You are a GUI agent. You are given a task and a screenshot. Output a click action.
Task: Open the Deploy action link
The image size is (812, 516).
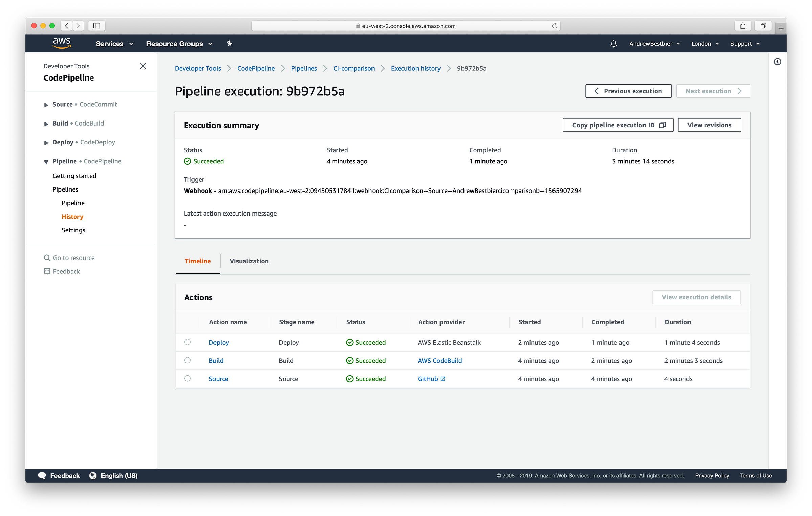pyautogui.click(x=219, y=342)
